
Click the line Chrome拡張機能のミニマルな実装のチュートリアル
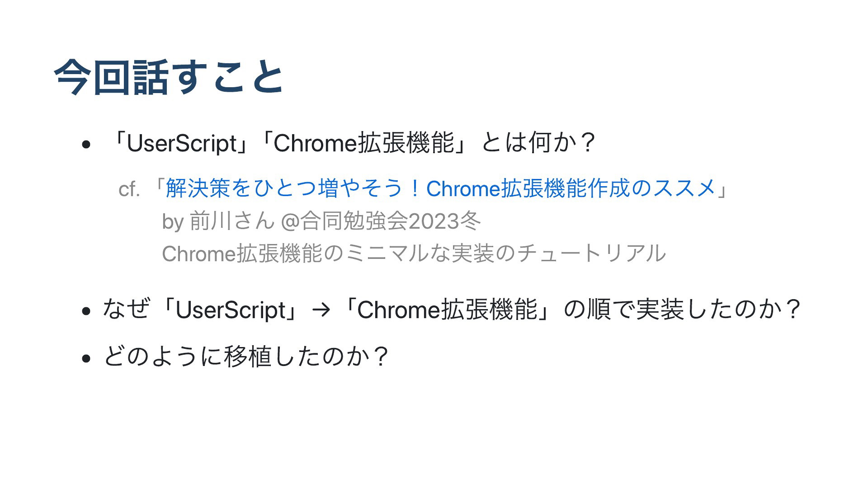[414, 253]
